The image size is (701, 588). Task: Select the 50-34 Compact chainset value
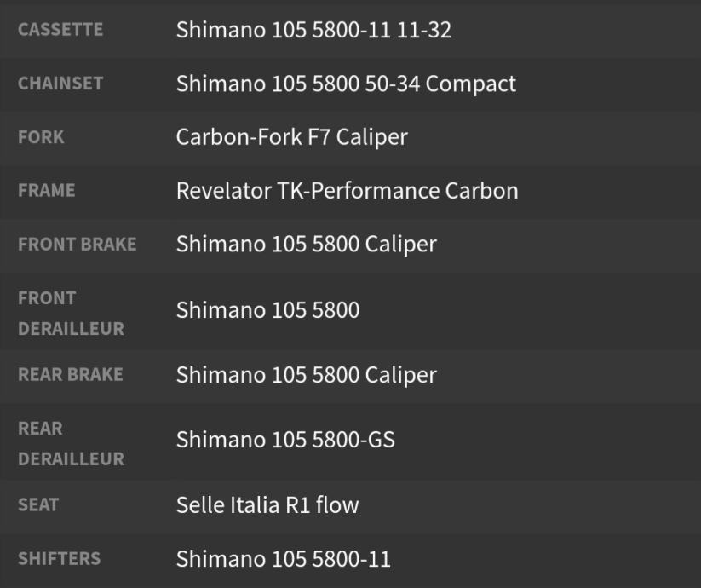pyautogui.click(x=346, y=84)
